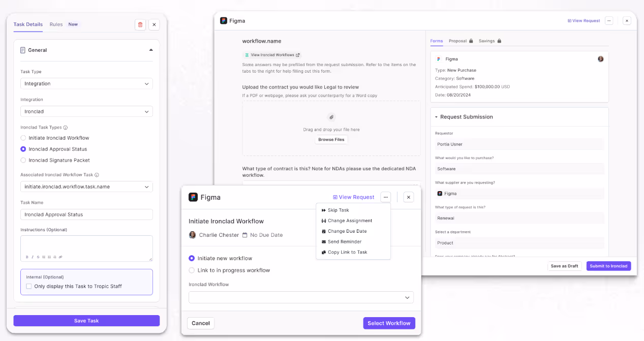The width and height of the screenshot is (644, 341).
Task: Open View Ironclad Workflows link
Action: pos(272,55)
